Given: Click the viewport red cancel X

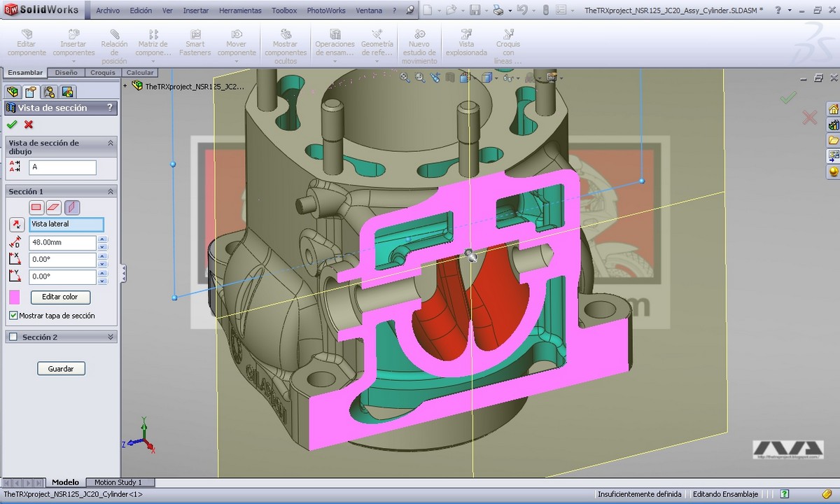Looking at the screenshot, I should pos(809,118).
